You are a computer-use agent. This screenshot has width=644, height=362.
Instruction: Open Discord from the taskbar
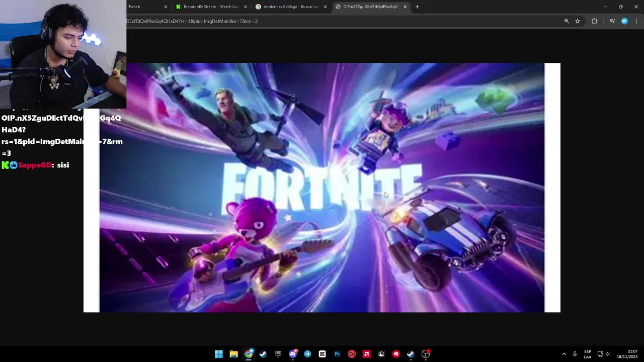293,354
